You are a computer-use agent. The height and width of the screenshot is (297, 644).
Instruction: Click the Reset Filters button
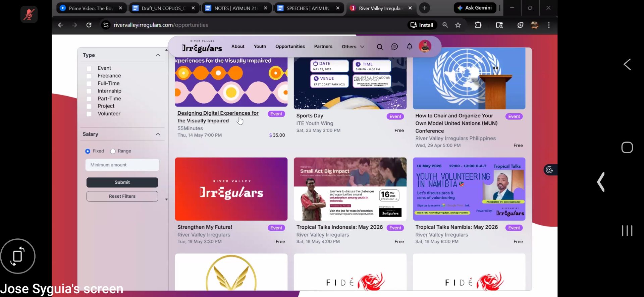pos(122,196)
